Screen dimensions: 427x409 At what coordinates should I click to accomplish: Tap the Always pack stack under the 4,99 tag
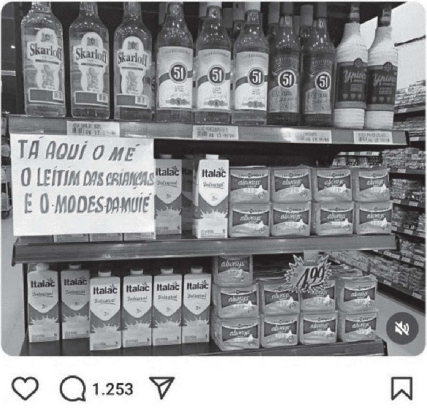[317, 312]
